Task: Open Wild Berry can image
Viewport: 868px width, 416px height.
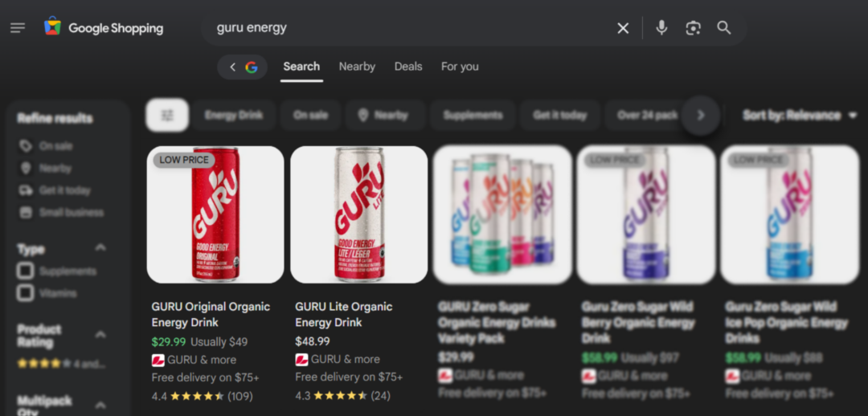Action: (646, 214)
